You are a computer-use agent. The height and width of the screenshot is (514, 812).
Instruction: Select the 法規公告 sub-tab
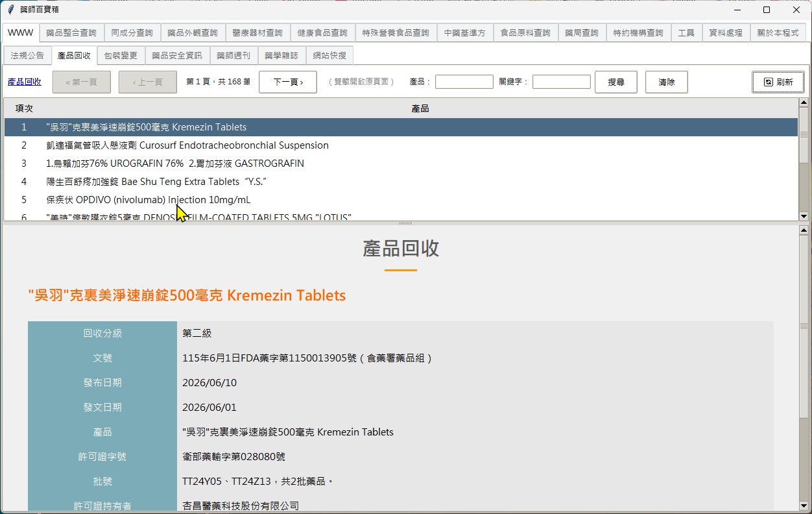(27, 56)
